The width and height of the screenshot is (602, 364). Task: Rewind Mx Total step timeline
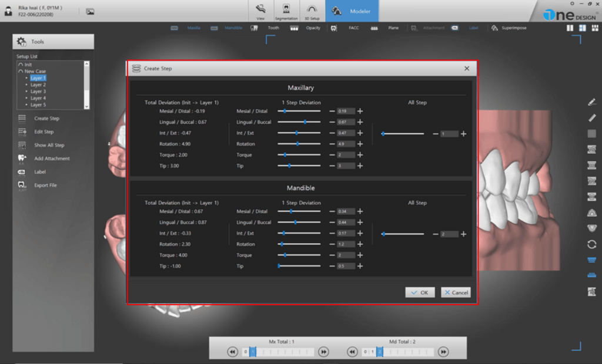click(232, 352)
